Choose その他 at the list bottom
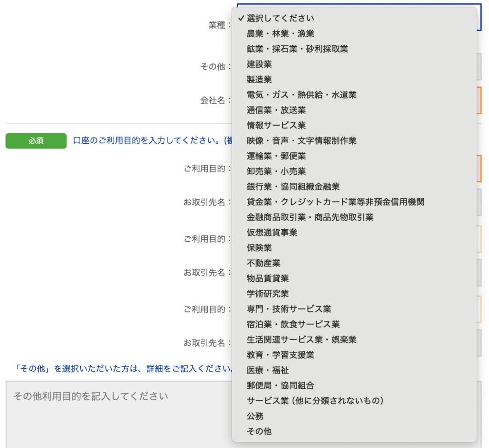 [258, 431]
